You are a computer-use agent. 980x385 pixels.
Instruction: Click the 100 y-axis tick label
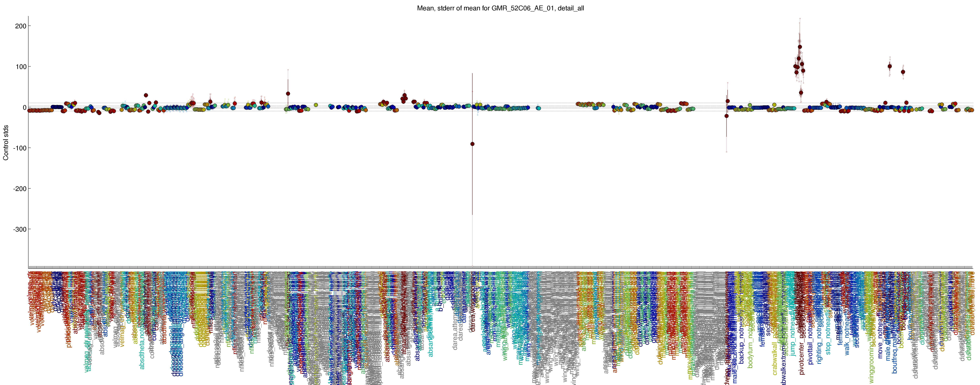(x=21, y=67)
